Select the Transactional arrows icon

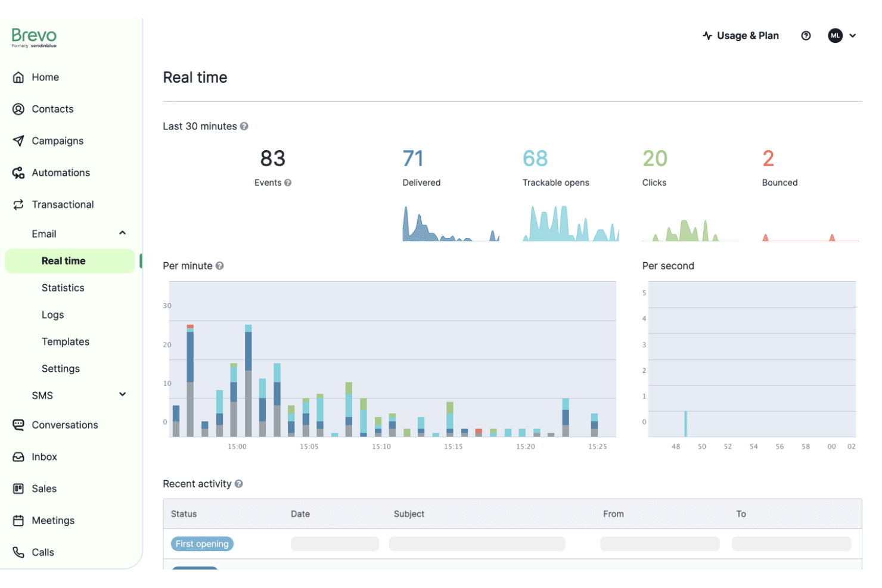tap(18, 204)
